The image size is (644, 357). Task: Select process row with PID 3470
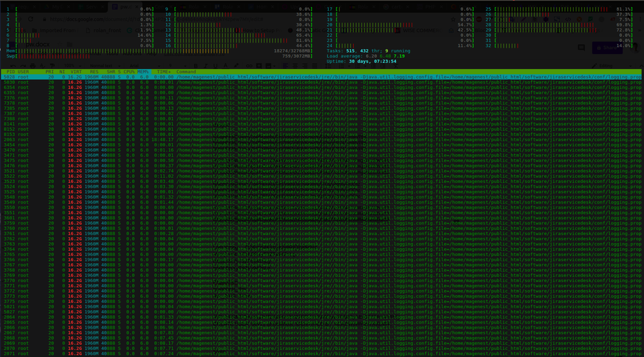[x=321, y=150]
